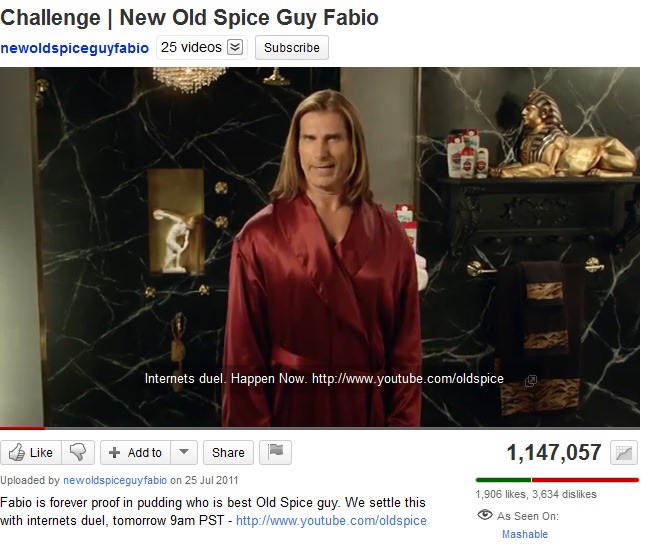The width and height of the screenshot is (653, 546).
Task: Click the plus Add to button
Action: point(135,452)
